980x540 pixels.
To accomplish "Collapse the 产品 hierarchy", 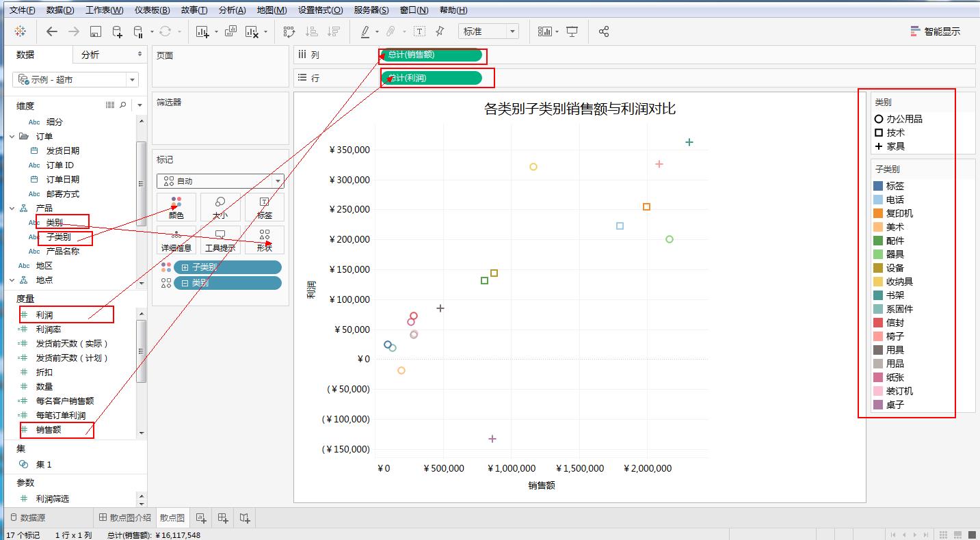I will tap(12, 208).
